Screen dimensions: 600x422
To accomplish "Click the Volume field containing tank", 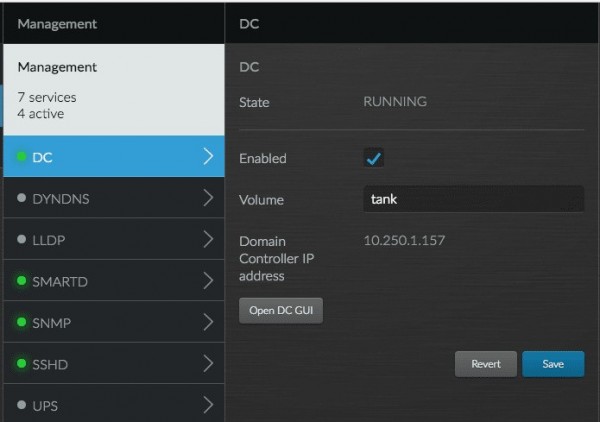I will coord(474,199).
